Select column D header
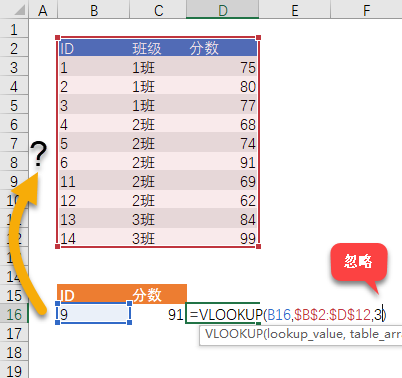The width and height of the screenshot is (402, 378). pos(223,9)
